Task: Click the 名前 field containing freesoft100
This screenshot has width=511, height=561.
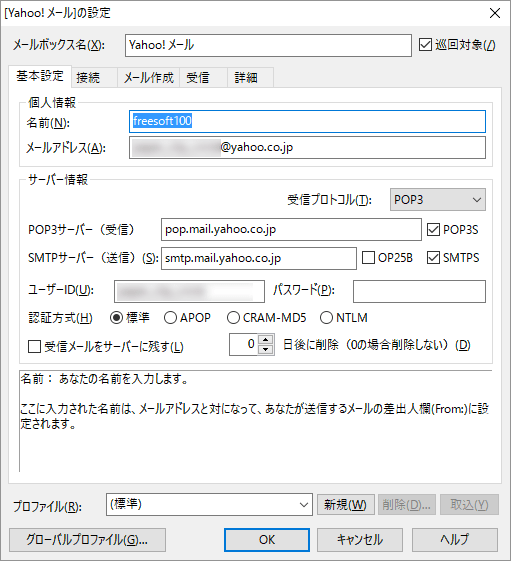Action: pyautogui.click(x=307, y=121)
